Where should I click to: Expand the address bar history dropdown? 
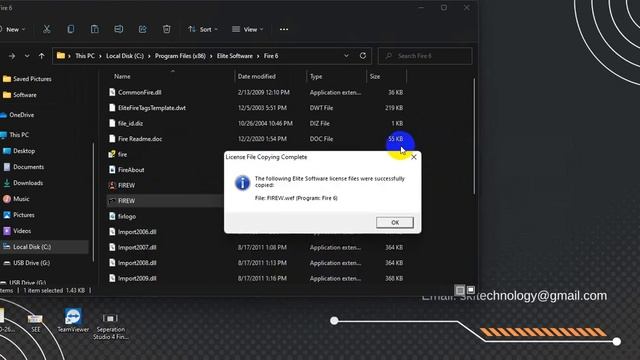(x=346, y=56)
